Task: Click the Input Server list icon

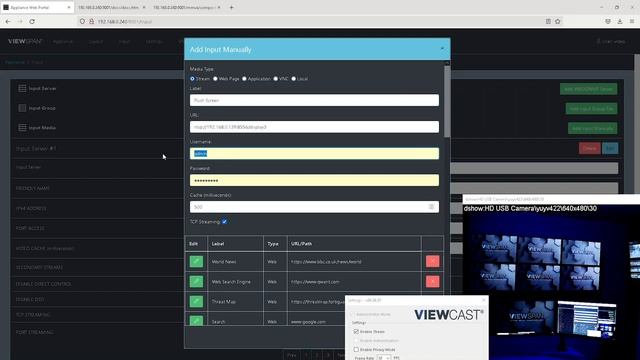Action: click(22, 88)
